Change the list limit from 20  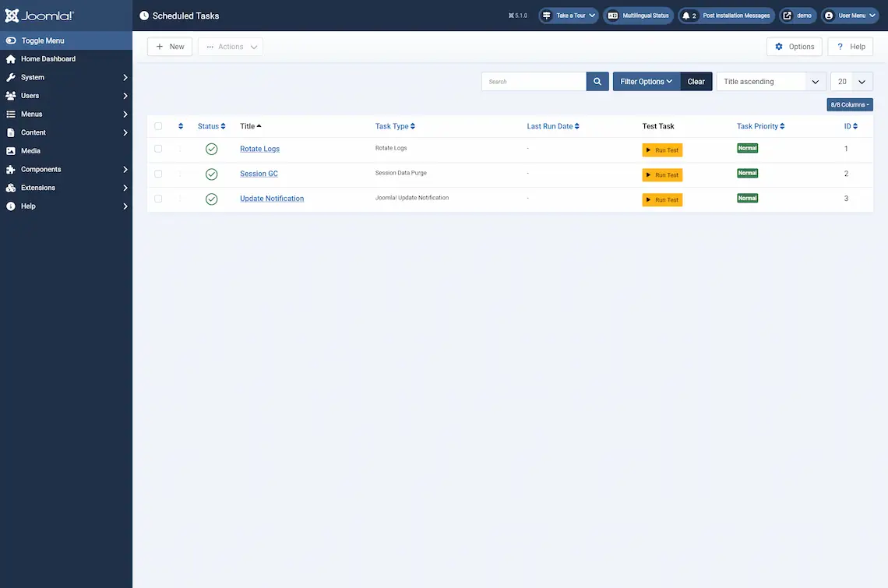[x=851, y=81]
